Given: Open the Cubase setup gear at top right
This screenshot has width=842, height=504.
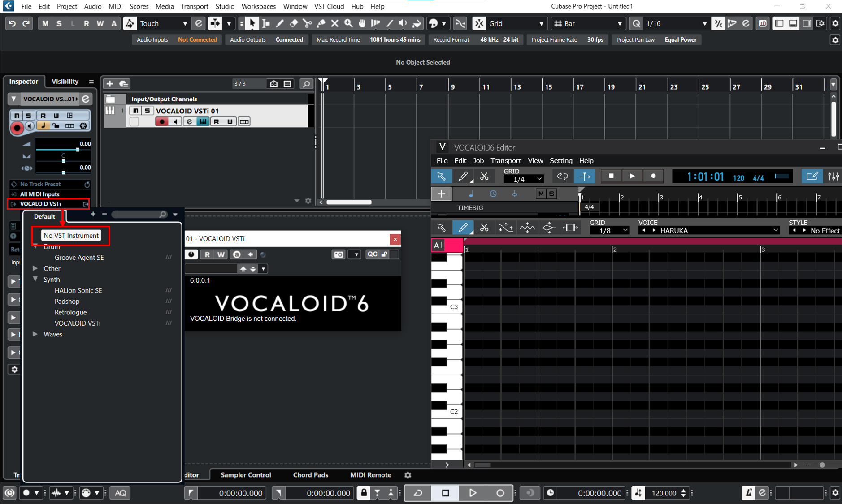Looking at the screenshot, I should [x=835, y=23].
